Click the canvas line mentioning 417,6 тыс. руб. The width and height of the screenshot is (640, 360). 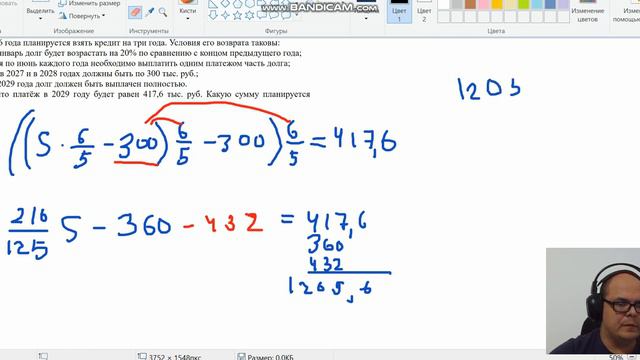tap(155, 94)
